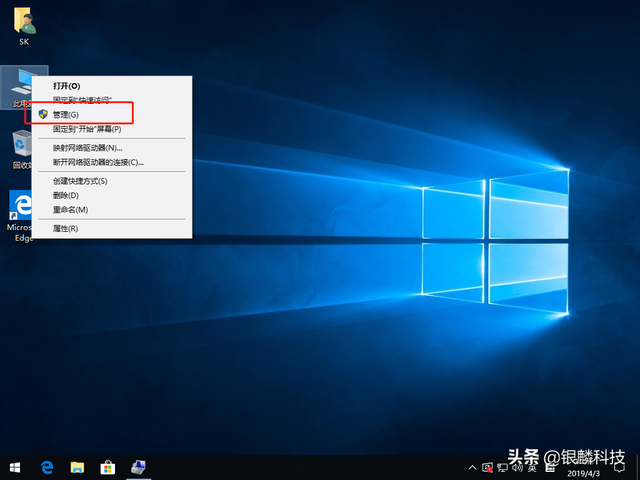Choose 映射网络驱动器(N)... menu entry
Image resolution: width=640 pixels, height=480 pixels.
111,148
